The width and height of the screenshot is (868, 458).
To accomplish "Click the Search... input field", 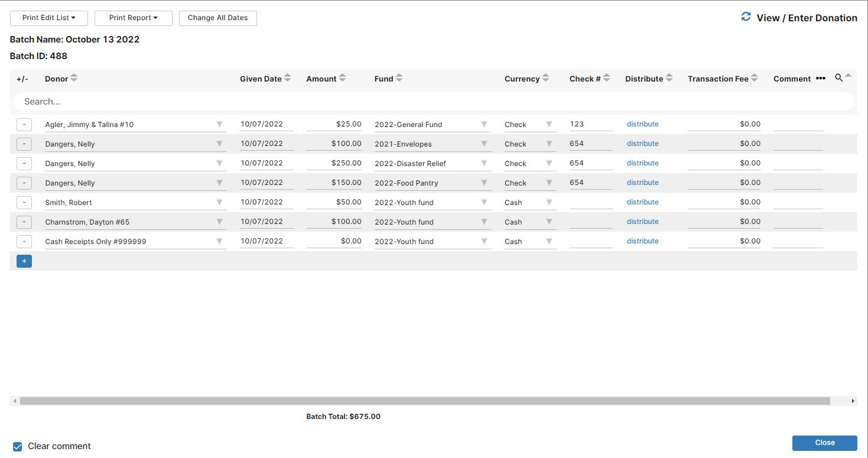I will (433, 102).
